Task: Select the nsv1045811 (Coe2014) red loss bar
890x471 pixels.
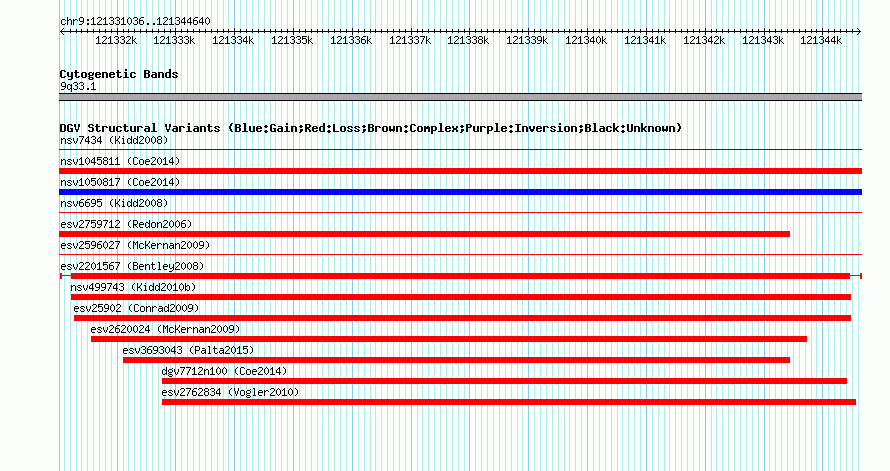Action: (460, 171)
